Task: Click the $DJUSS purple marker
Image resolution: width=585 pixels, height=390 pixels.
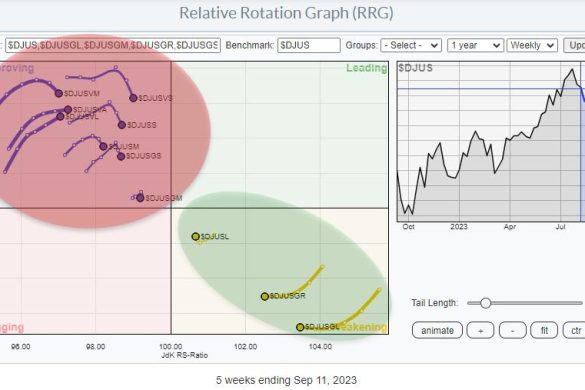Action: point(122,125)
